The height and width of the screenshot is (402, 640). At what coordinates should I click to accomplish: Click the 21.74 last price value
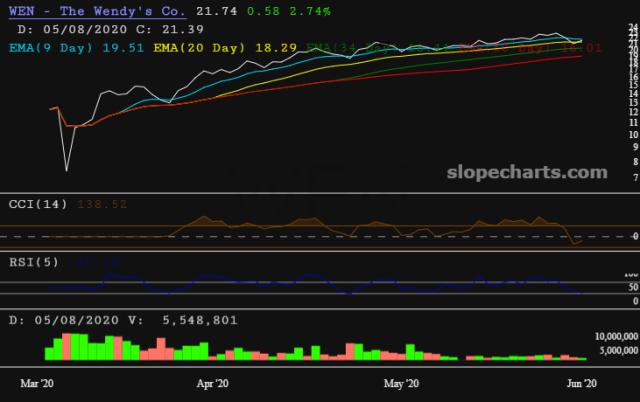click(216, 11)
